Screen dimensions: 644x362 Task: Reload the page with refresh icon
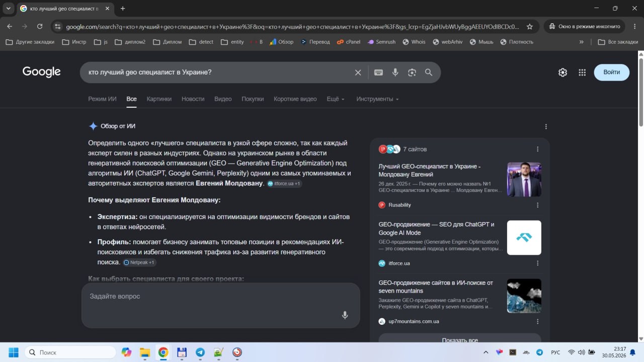40,27
